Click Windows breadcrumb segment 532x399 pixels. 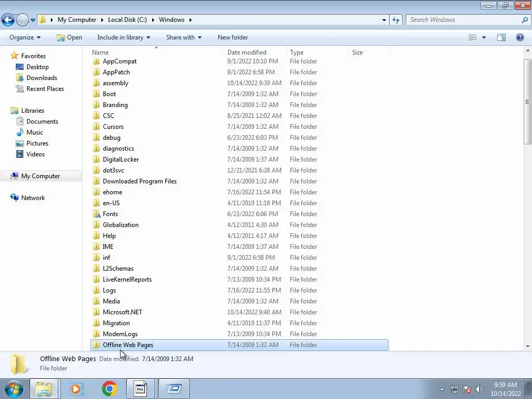tap(171, 20)
